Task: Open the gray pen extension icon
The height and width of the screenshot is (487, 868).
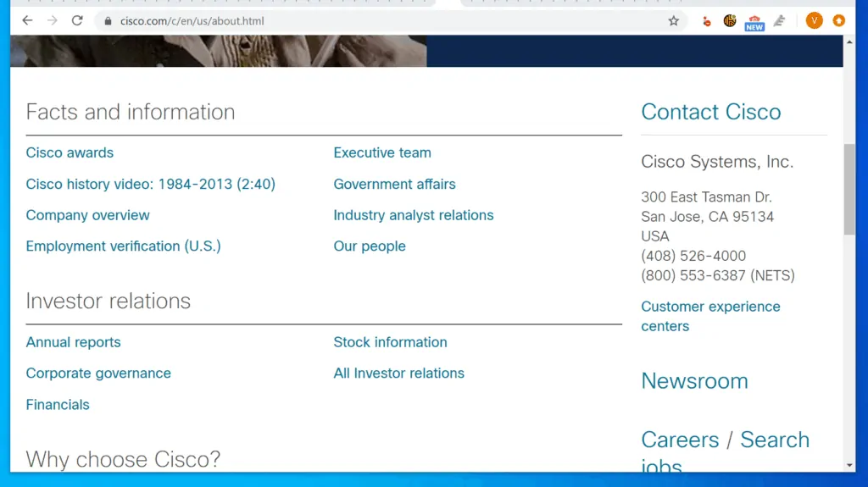Action: (x=780, y=21)
